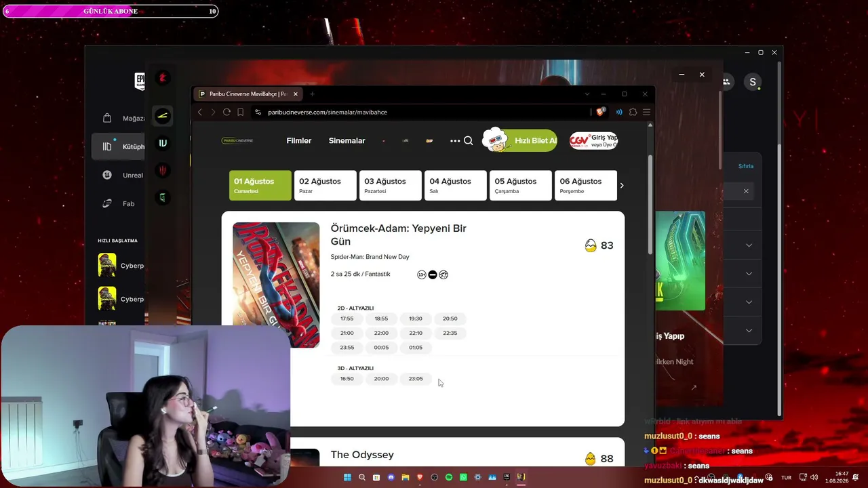Pick the 16:50 3D Altyazılı showtime
Screen dimensions: 868x488
(x=347, y=379)
